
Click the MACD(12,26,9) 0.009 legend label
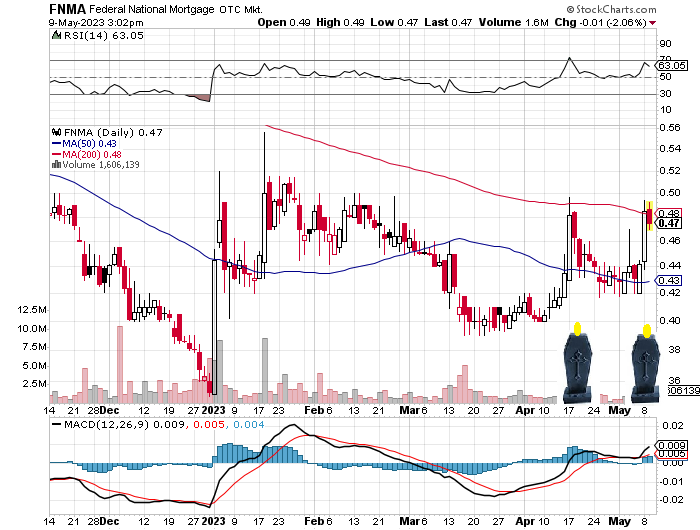[x=124, y=425]
